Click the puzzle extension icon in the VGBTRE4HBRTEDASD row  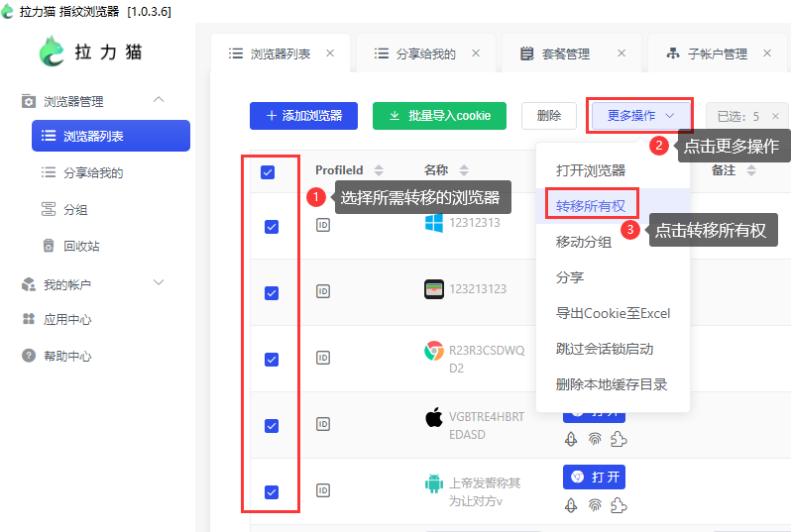coord(619,440)
